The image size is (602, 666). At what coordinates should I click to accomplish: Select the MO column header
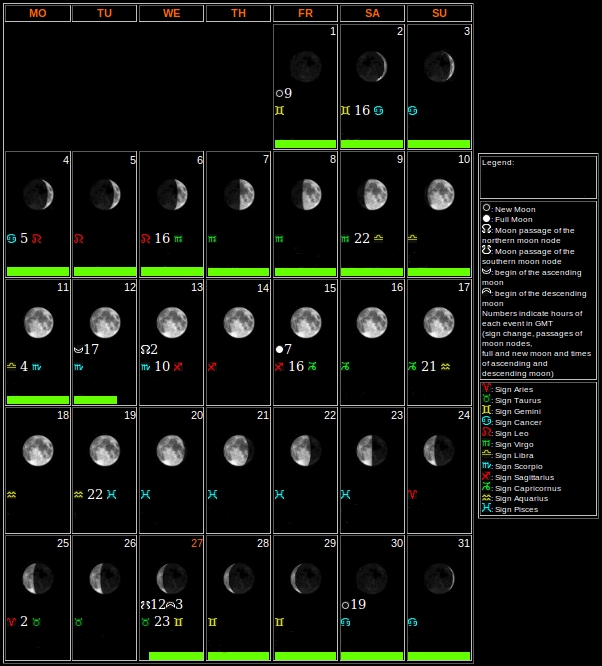tap(38, 13)
